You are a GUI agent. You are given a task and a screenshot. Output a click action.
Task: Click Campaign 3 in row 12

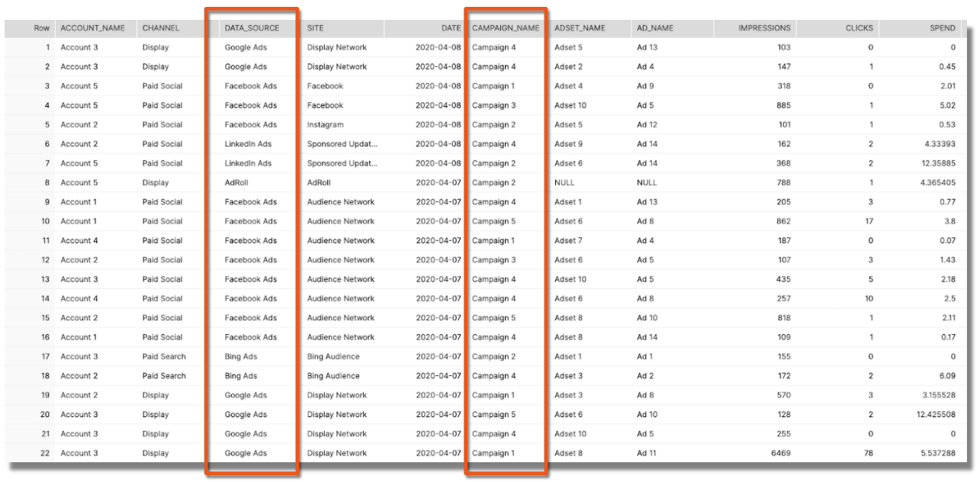click(x=493, y=260)
